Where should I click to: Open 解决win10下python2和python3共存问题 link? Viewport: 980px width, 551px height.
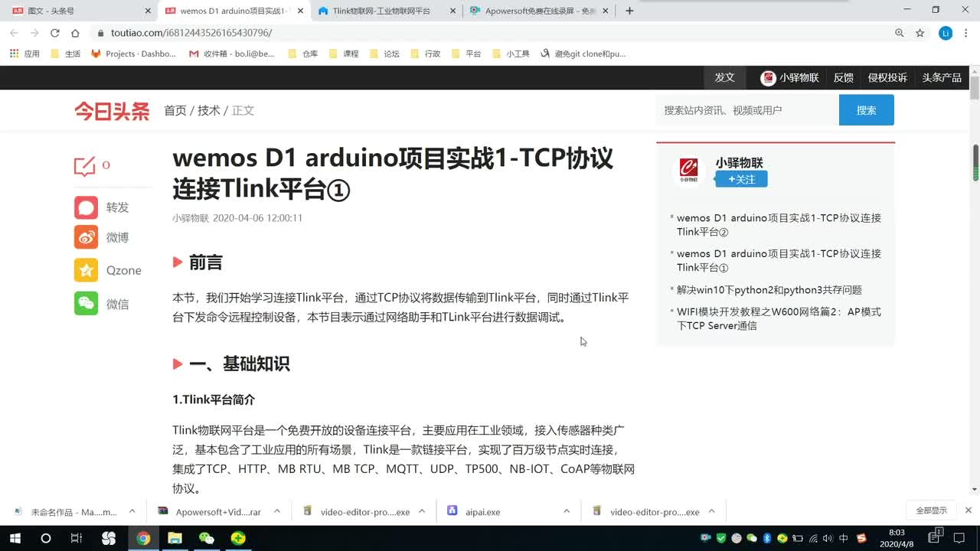point(769,290)
